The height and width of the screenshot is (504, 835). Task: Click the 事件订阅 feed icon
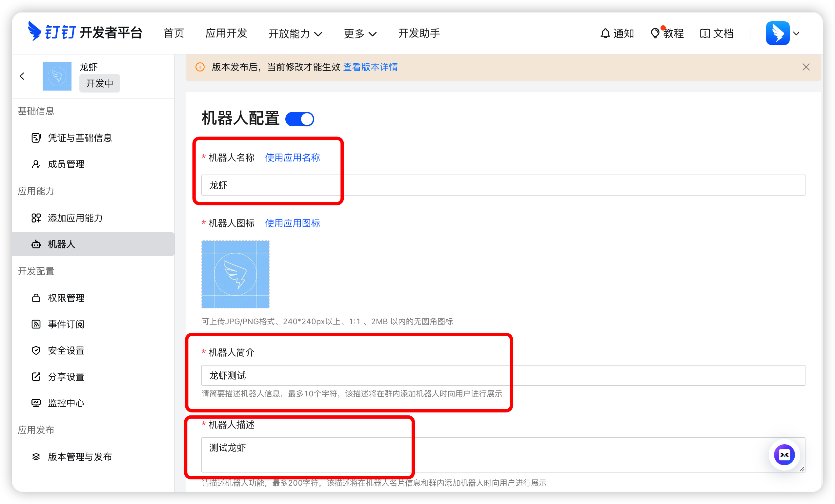coord(36,324)
